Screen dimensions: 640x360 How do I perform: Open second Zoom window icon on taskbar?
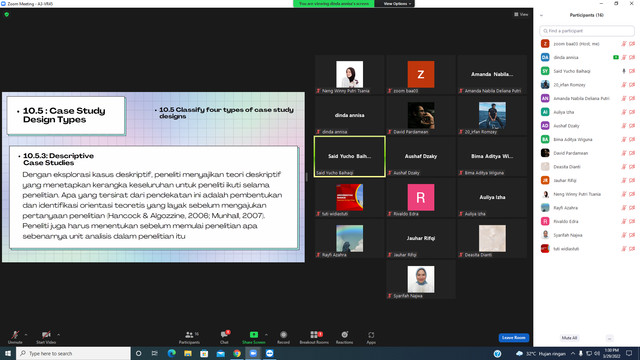(269, 353)
